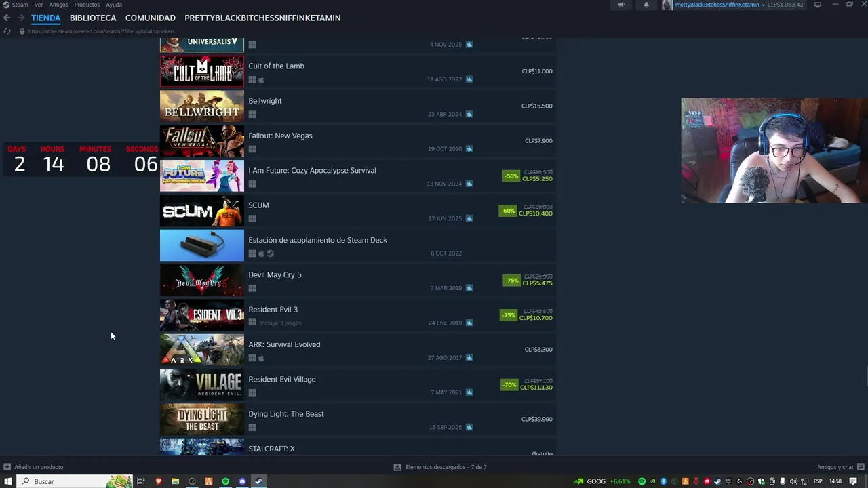
Task: Switch to the TIENDA tab
Action: coord(45,18)
